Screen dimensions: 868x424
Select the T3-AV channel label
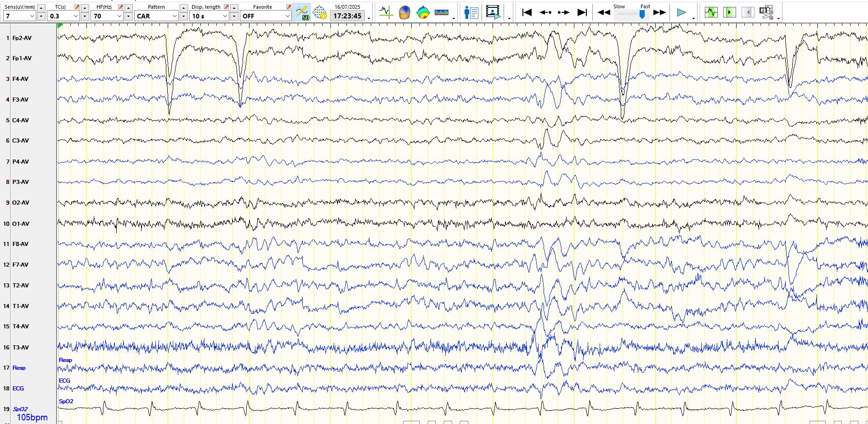20,348
